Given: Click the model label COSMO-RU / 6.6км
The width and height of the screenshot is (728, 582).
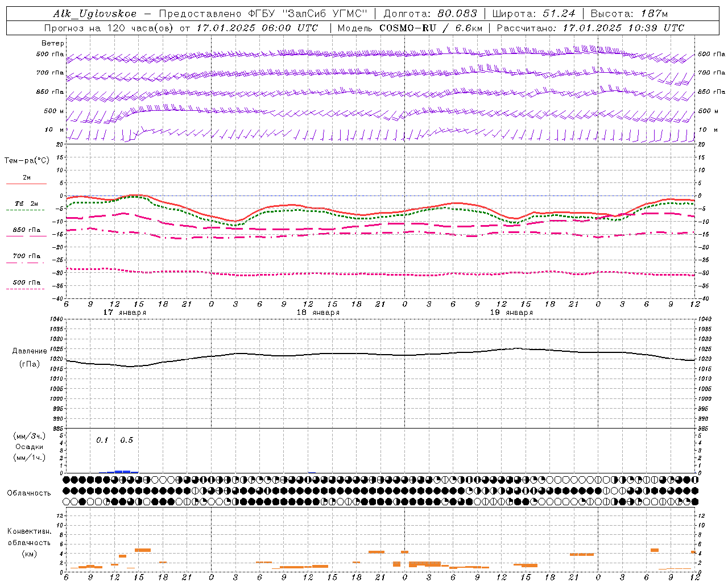Looking at the screenshot, I should point(430,28).
